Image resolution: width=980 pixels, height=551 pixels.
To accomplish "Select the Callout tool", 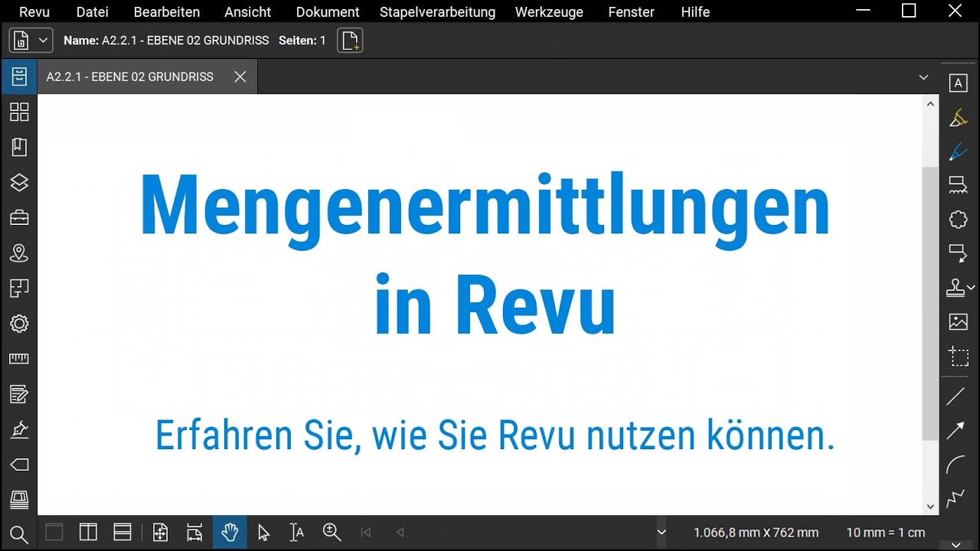I will pyautogui.click(x=958, y=253).
